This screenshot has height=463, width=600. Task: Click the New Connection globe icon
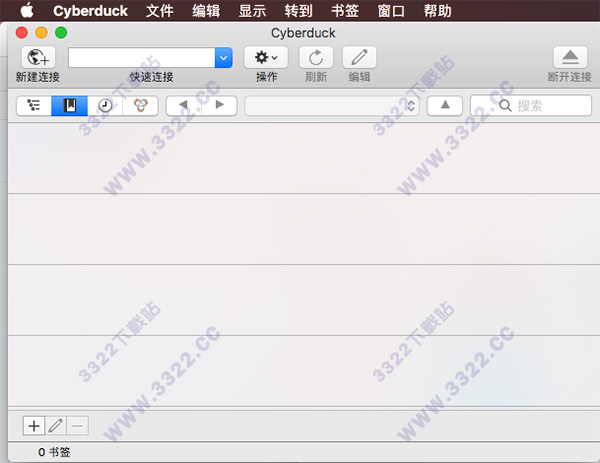[x=38, y=57]
